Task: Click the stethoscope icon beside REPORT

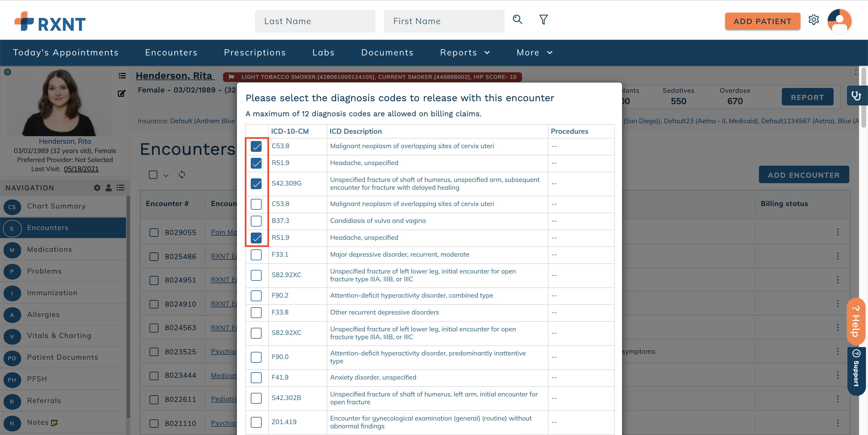Action: pyautogui.click(x=857, y=95)
